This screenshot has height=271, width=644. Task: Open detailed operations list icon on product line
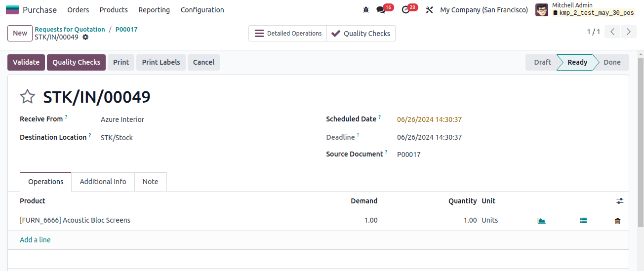(x=583, y=221)
